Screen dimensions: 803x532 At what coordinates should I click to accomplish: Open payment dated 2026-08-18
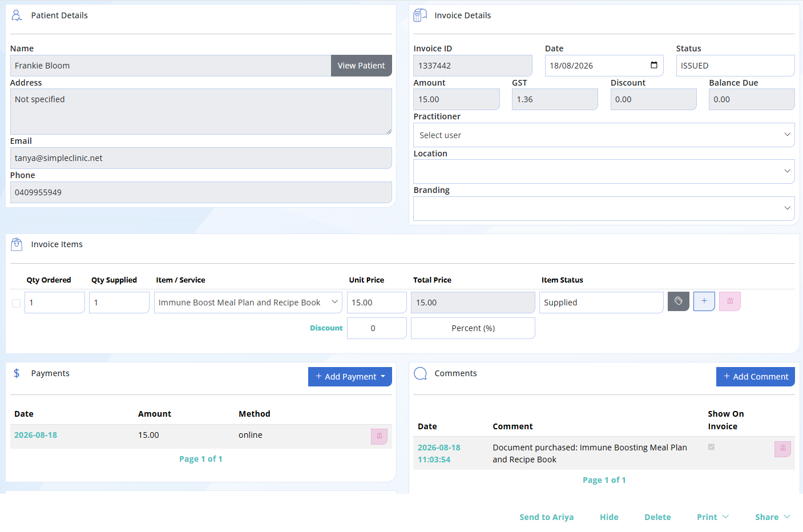(35, 435)
